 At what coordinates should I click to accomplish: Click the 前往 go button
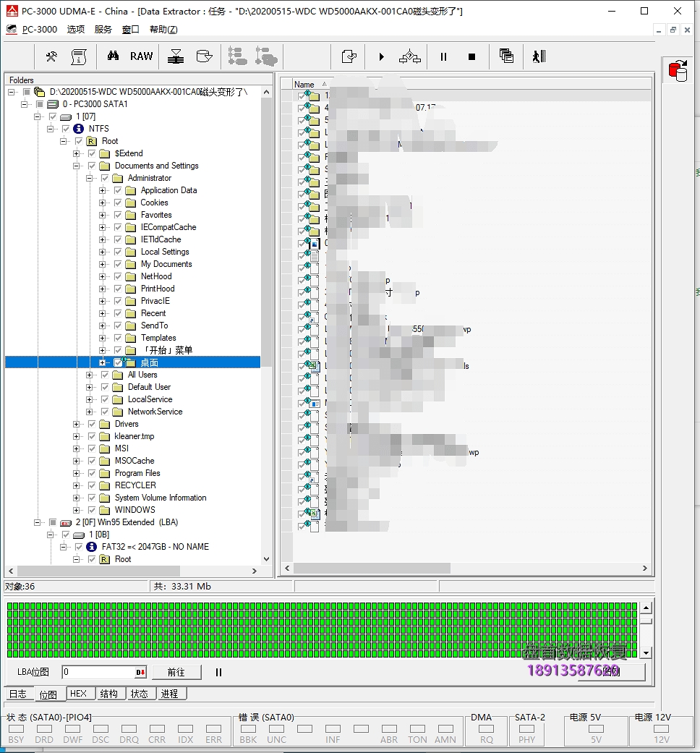pos(176,672)
